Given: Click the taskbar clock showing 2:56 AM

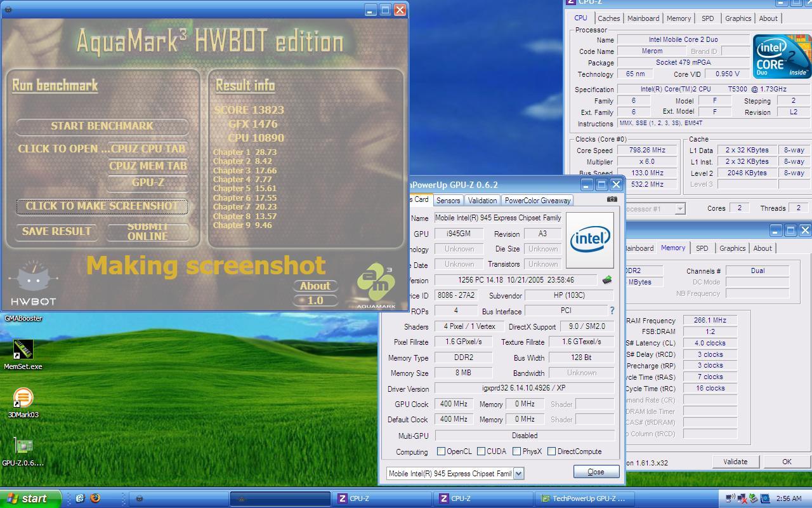Looking at the screenshot, I should (789, 498).
